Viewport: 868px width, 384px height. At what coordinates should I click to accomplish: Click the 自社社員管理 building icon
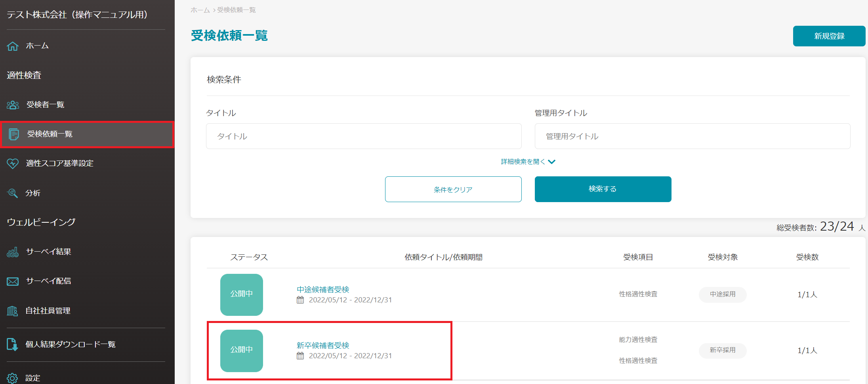click(x=13, y=311)
